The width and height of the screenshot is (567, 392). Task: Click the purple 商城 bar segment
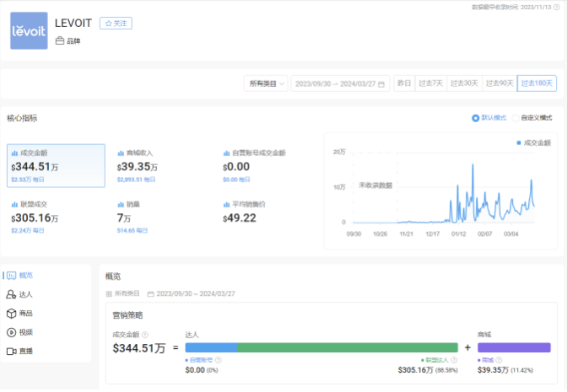pyautogui.click(x=513, y=347)
